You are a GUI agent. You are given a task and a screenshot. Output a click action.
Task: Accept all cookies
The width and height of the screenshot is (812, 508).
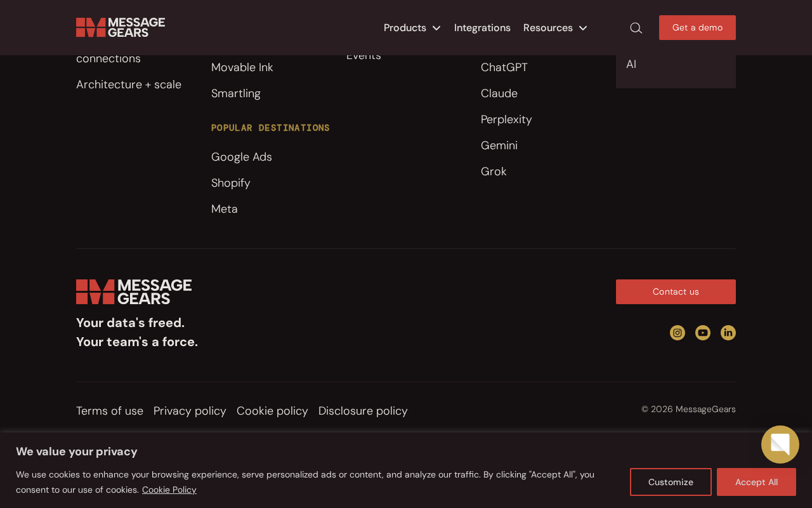click(756, 482)
